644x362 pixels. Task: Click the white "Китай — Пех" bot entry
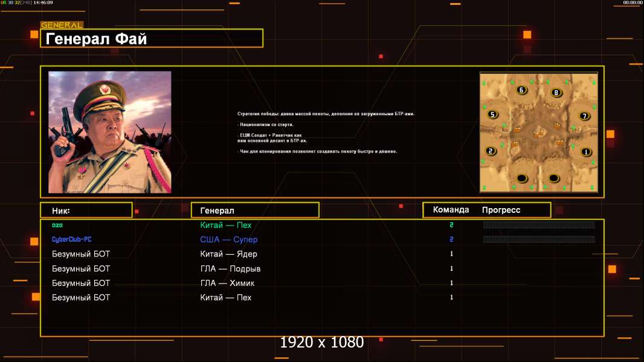click(x=225, y=297)
